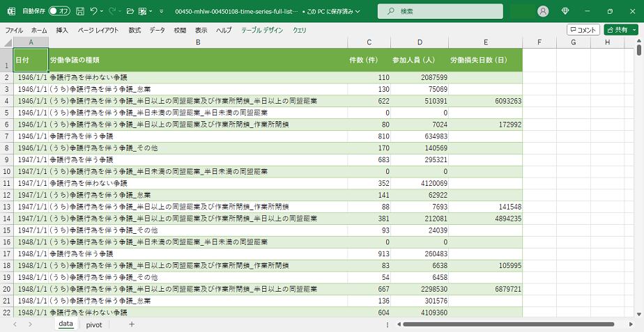Open the データ ribbon tab
Viewport: 644px width, 332px height.
tap(158, 30)
